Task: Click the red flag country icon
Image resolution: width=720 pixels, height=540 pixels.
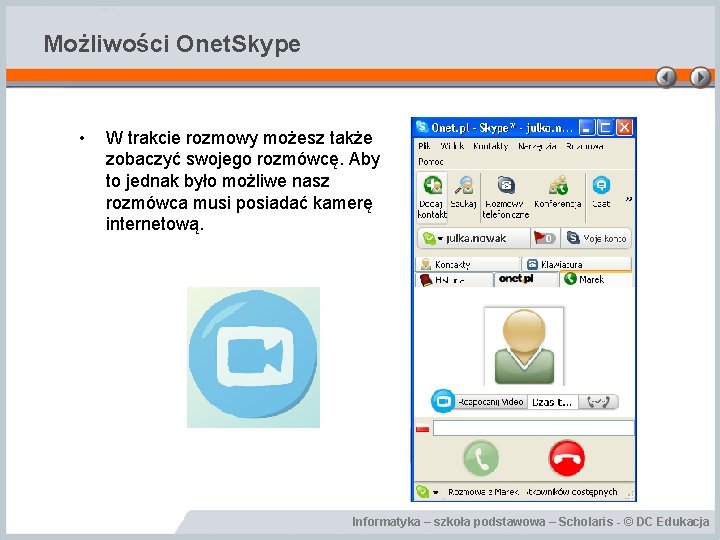Action: [x=422, y=429]
